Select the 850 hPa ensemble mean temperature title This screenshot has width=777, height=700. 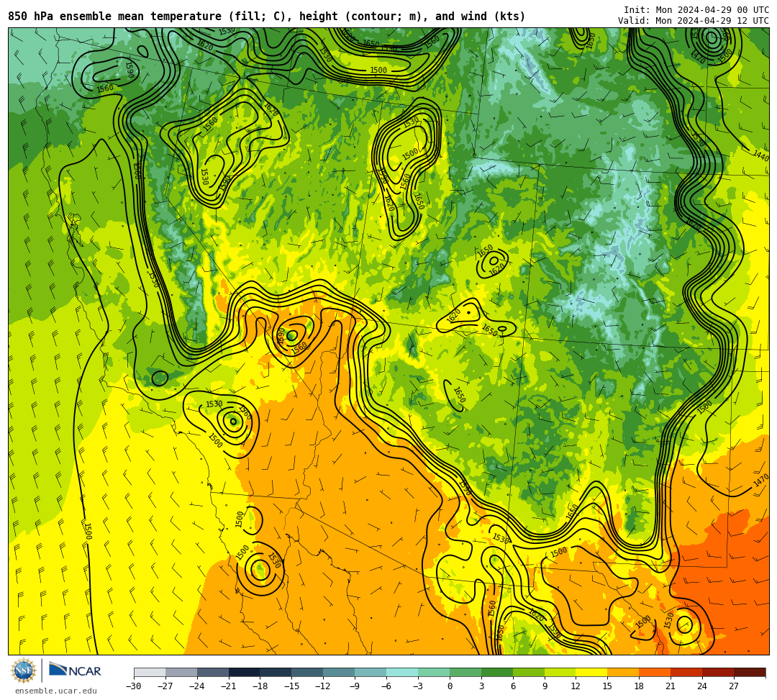tap(267, 17)
